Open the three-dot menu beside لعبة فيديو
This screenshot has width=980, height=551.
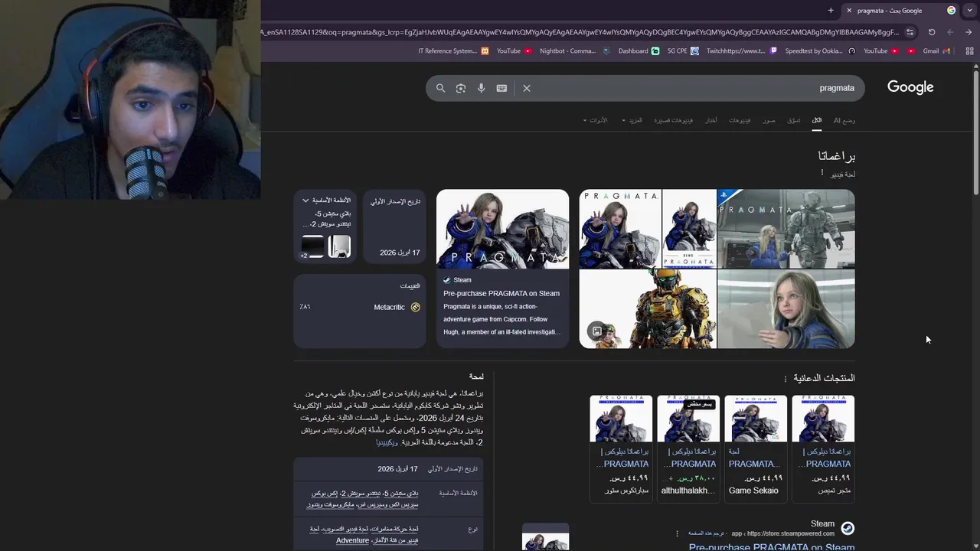pyautogui.click(x=822, y=173)
